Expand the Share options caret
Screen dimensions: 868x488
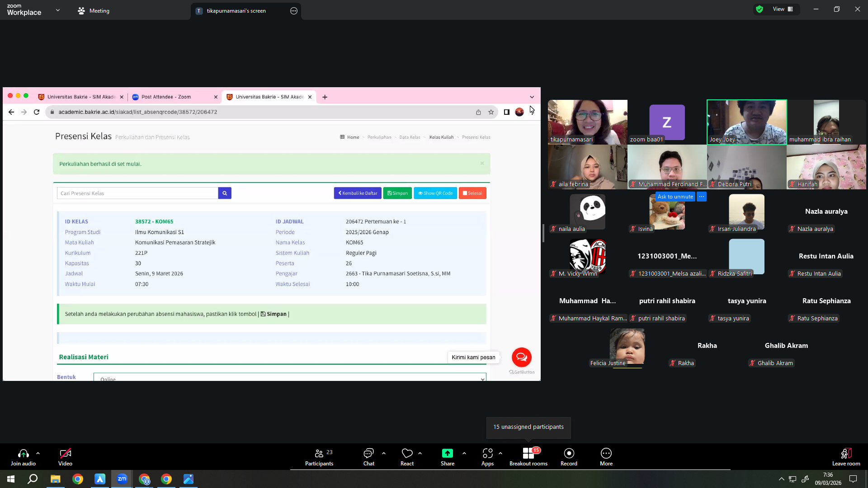pos(464,453)
